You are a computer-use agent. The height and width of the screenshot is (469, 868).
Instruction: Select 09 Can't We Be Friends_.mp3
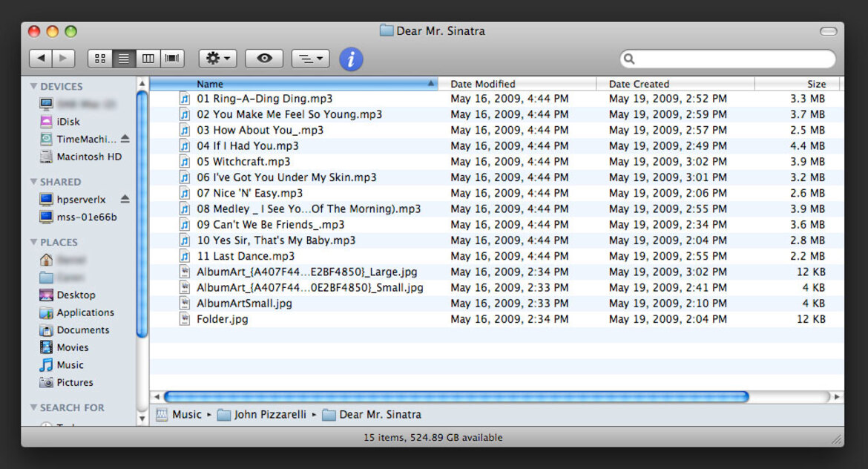[x=271, y=225]
